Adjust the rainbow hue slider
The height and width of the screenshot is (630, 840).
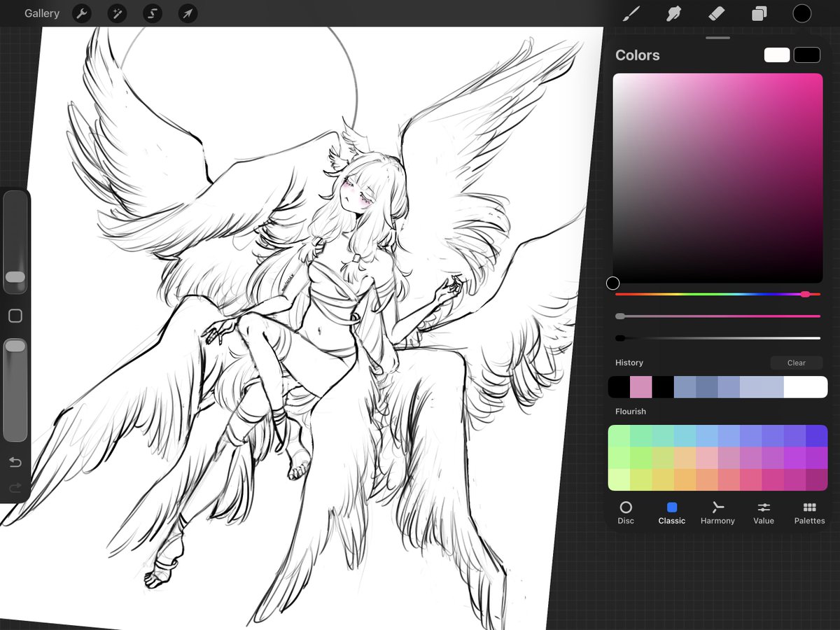[717, 295]
